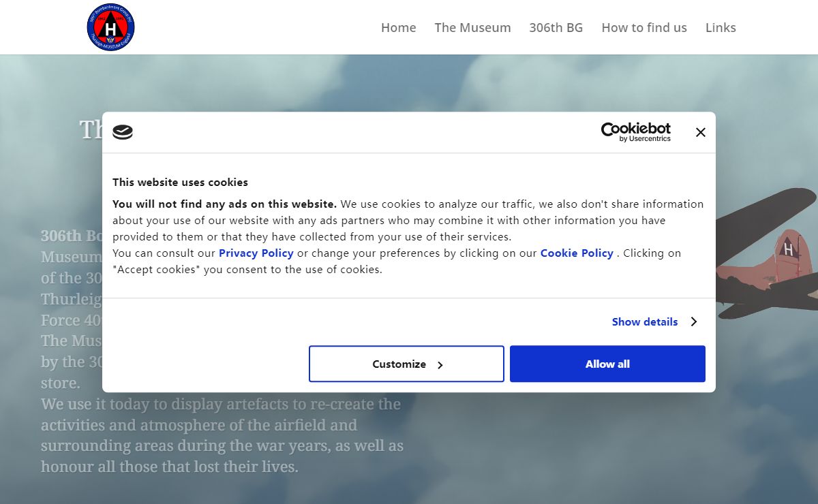This screenshot has height=504, width=818.
Task: Go to the Home menu item
Action: pos(398,28)
